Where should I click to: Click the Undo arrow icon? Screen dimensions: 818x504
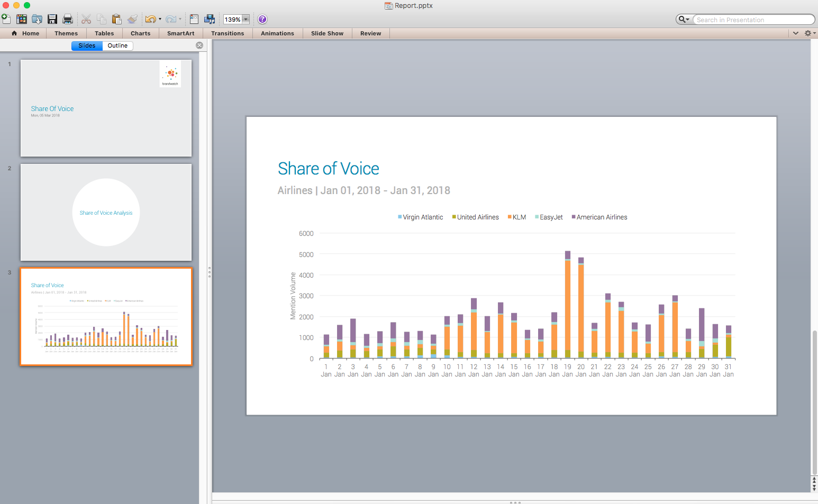coord(150,19)
